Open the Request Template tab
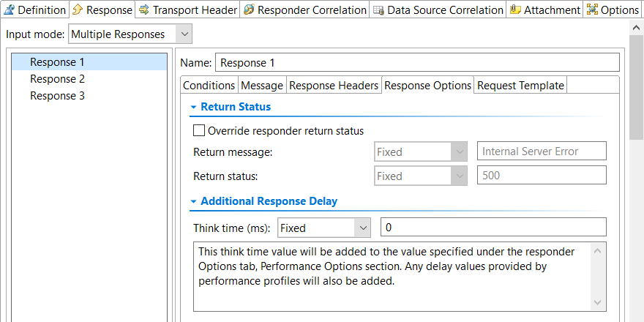 pyautogui.click(x=520, y=86)
